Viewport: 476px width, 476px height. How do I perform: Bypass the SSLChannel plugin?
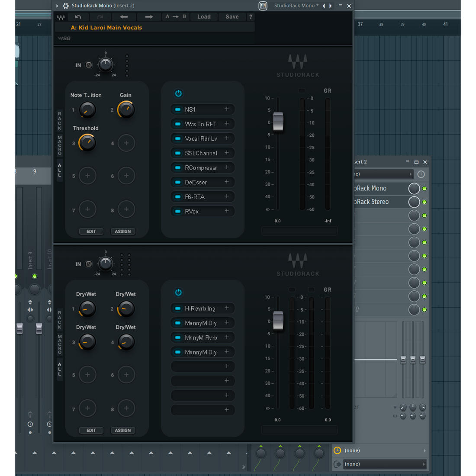[x=178, y=153]
